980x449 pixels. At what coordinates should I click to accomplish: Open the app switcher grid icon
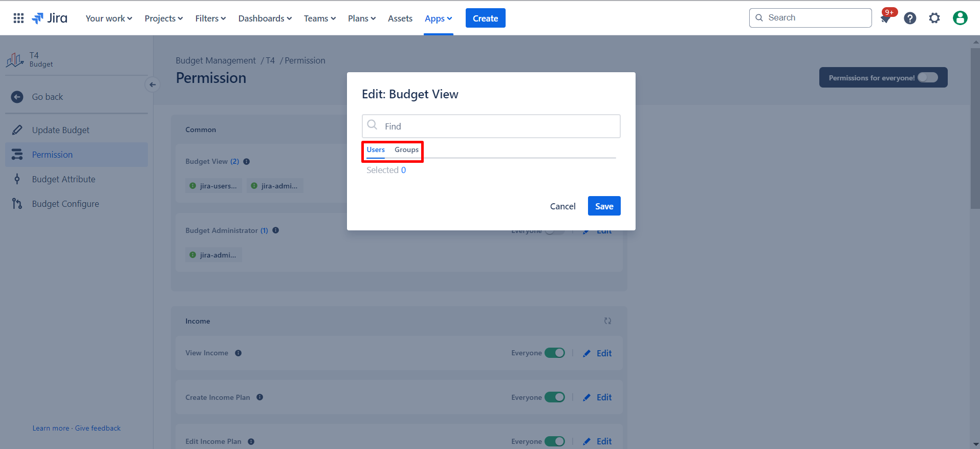[x=18, y=18]
